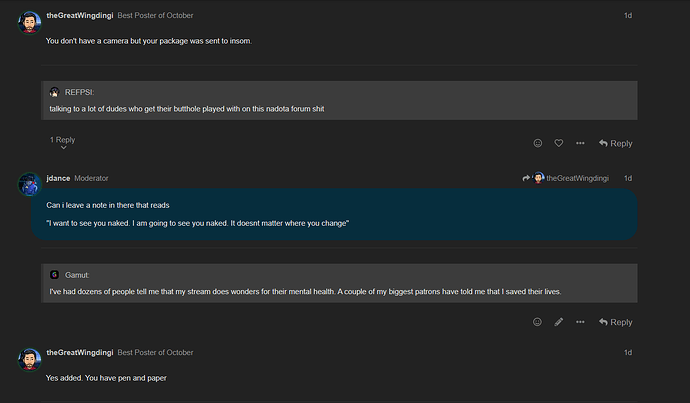
Task: Open Gamut's small avatar in the quote
Action: [x=54, y=275]
